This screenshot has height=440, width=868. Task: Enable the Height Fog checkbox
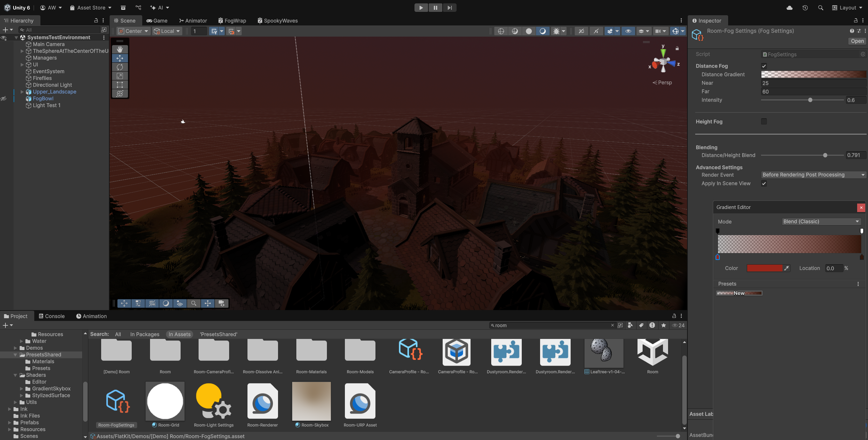point(764,121)
